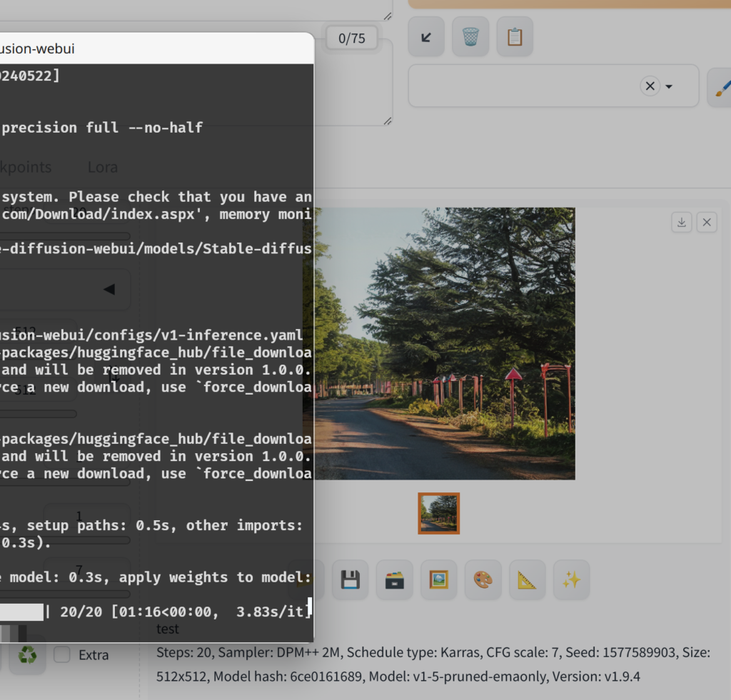The width and height of the screenshot is (731, 700).
Task: Expand the styles dropdown arrow
Action: point(669,86)
